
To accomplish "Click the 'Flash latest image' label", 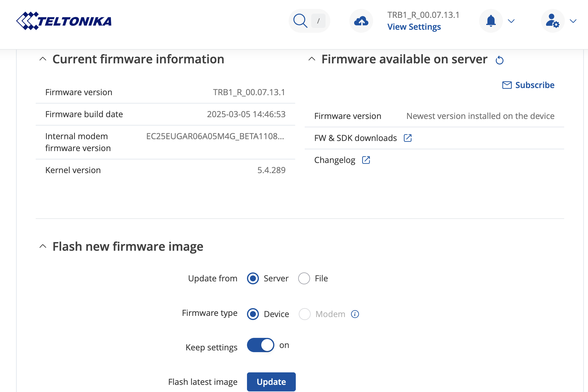I will pos(203,382).
